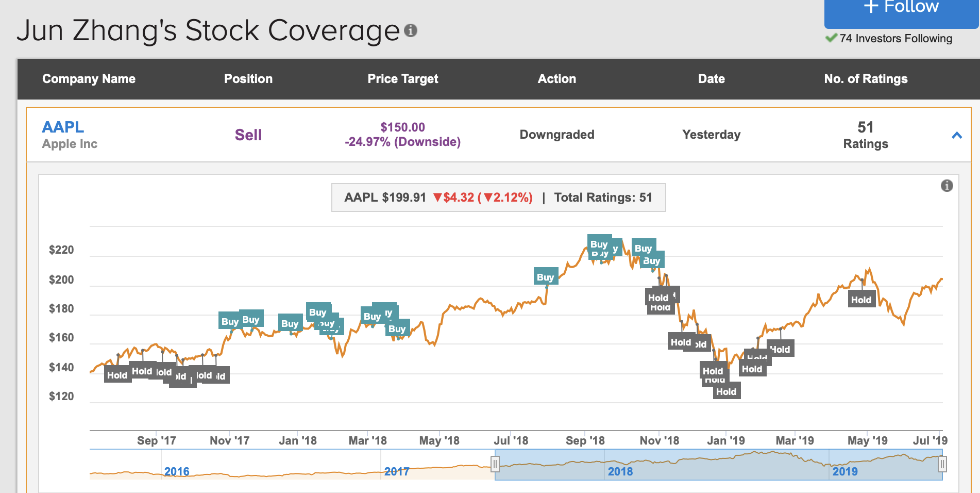Sort by the Action column header
This screenshot has width=980, height=493.
557,79
